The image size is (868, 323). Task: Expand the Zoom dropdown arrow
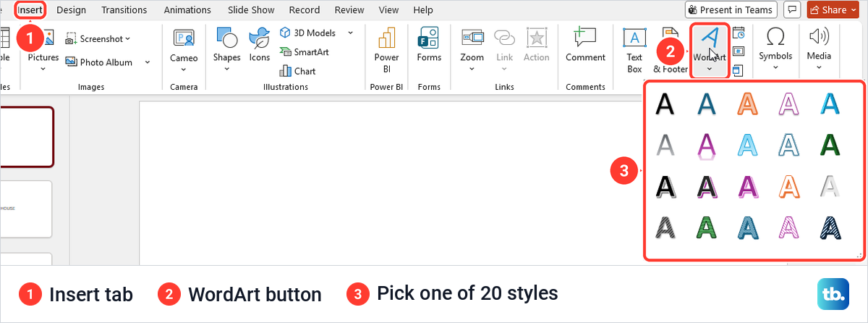click(x=472, y=69)
